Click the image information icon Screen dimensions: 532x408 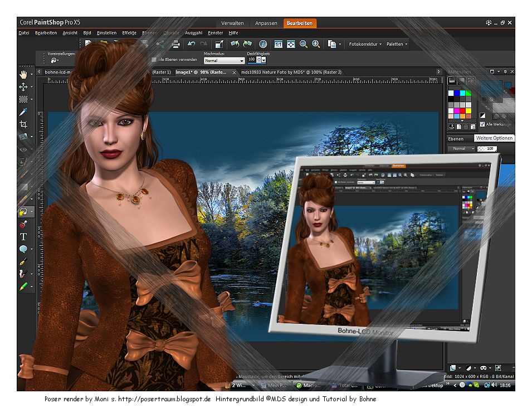pos(263,44)
